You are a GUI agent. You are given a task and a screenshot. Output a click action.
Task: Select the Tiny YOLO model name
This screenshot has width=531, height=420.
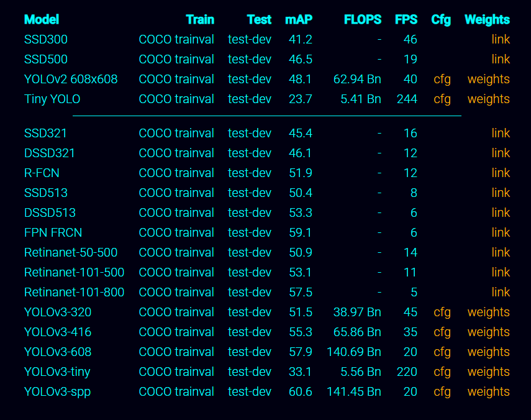pyautogui.click(x=52, y=99)
